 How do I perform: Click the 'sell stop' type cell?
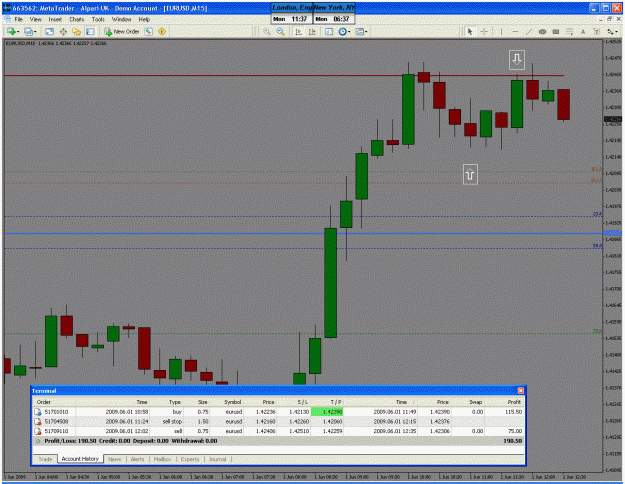(172, 421)
